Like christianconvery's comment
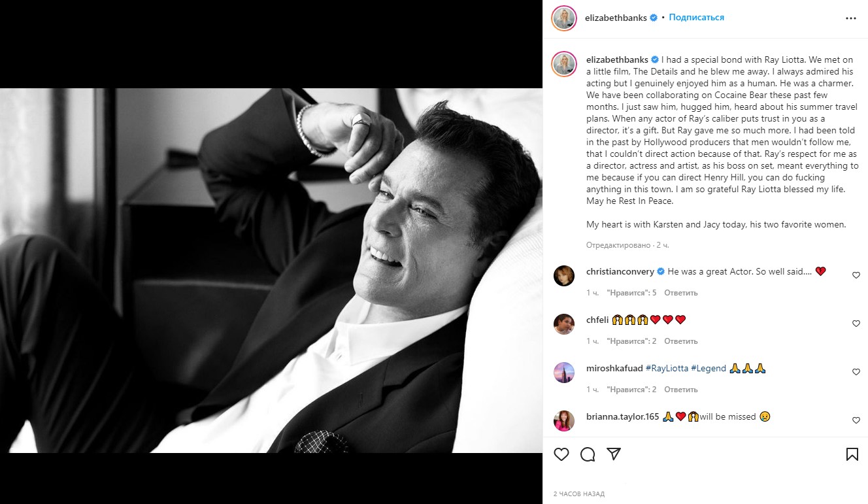This screenshot has width=868, height=504. (856, 275)
